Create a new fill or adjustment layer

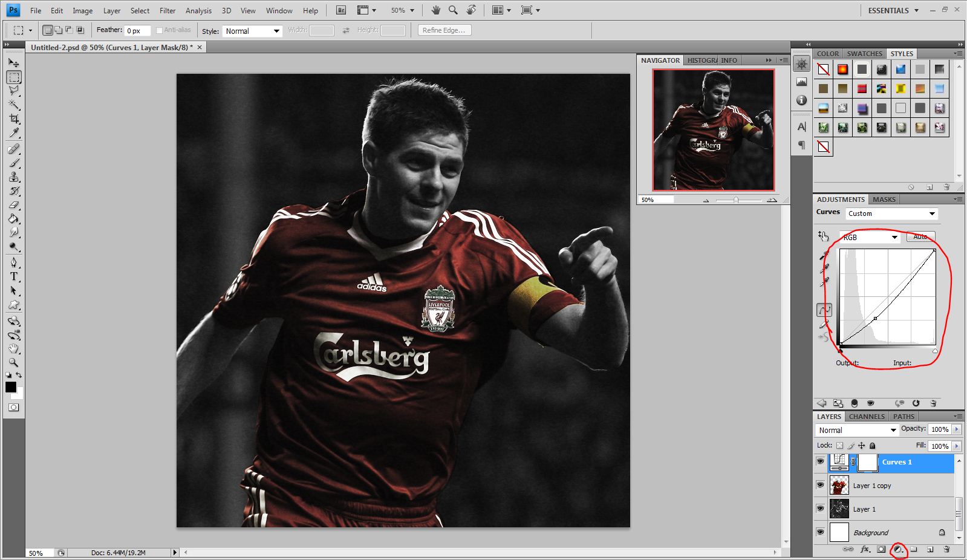click(899, 549)
